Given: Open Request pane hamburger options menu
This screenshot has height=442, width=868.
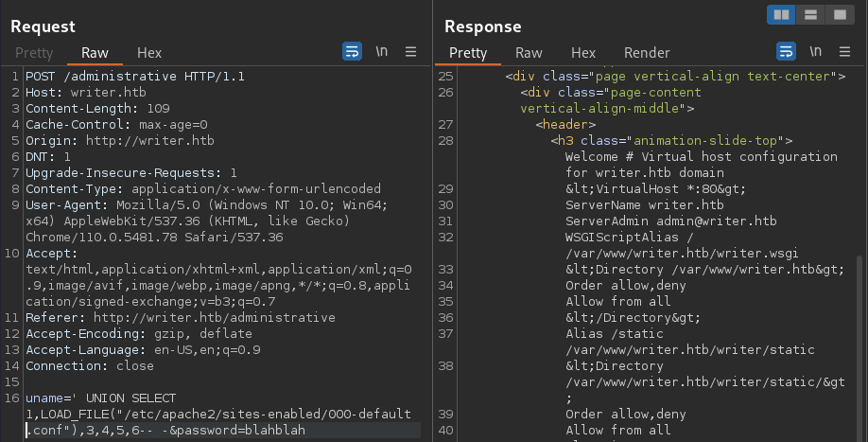Looking at the screenshot, I should click(410, 51).
